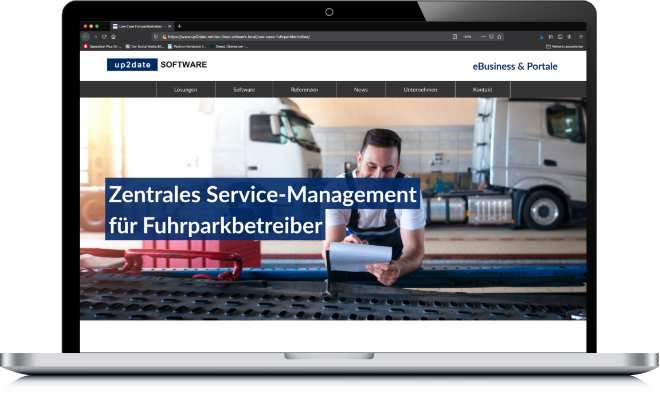660x394 pixels.
Task: Click the tracking protection shield icon
Action: (156, 37)
